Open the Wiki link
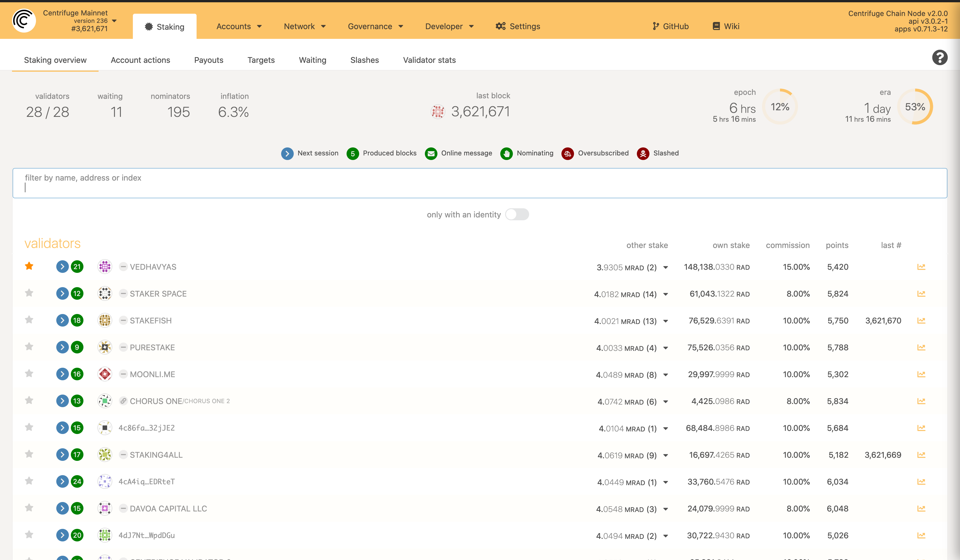This screenshot has width=960, height=560. pos(726,26)
